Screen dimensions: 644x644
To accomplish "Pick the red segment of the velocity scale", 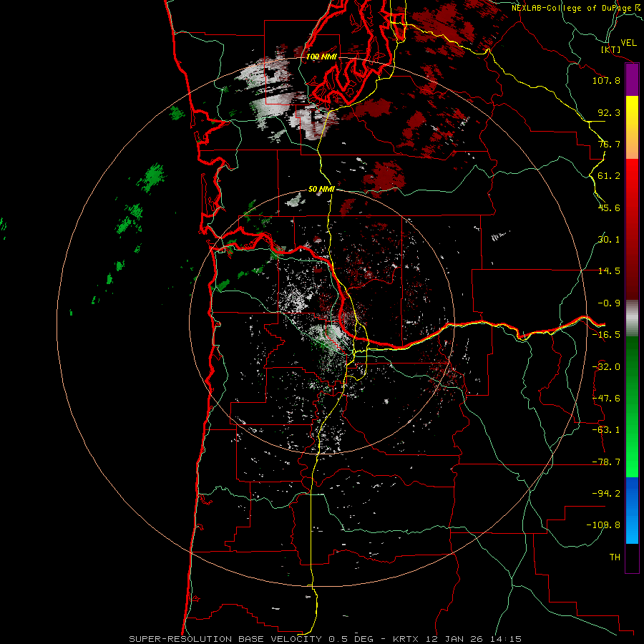I will click(x=632, y=229).
